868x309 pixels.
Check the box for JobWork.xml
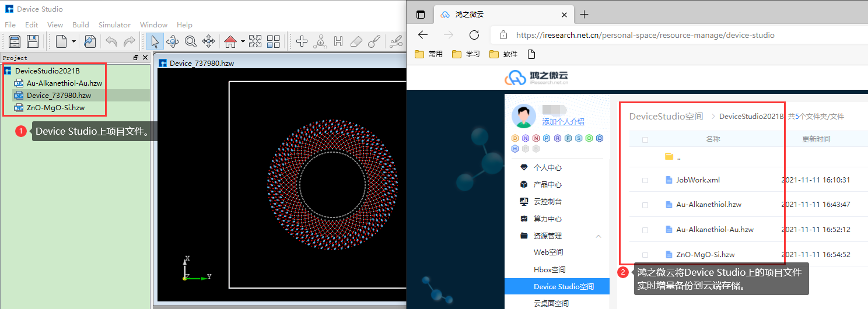[645, 180]
